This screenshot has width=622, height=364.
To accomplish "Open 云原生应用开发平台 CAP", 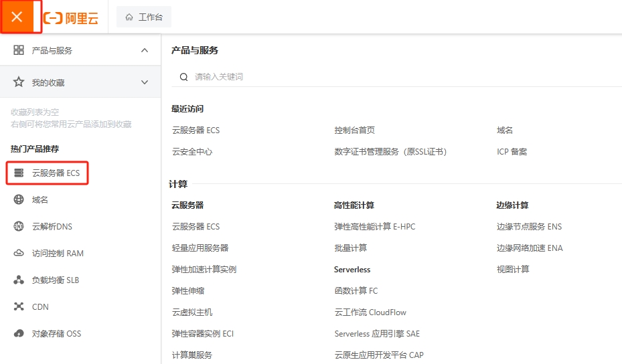I will [379, 355].
